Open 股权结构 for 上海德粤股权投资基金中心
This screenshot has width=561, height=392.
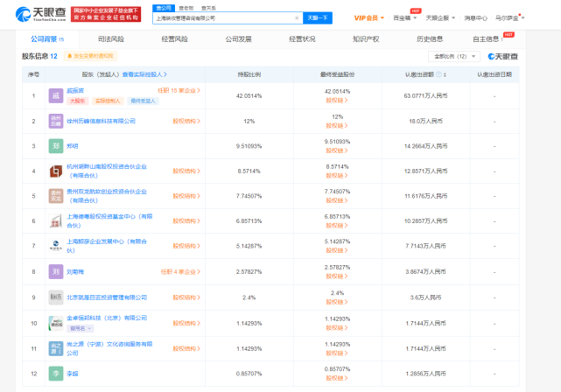click(186, 221)
